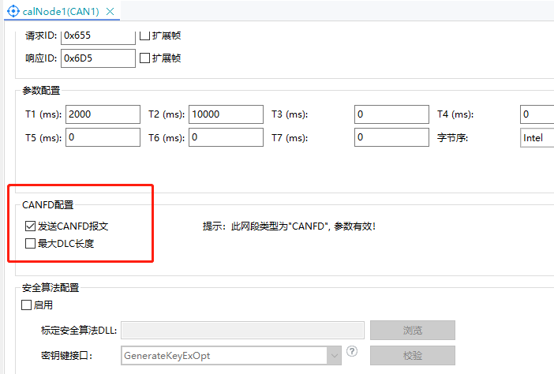
Task: Click the help question mark icon
Action: [x=352, y=351]
